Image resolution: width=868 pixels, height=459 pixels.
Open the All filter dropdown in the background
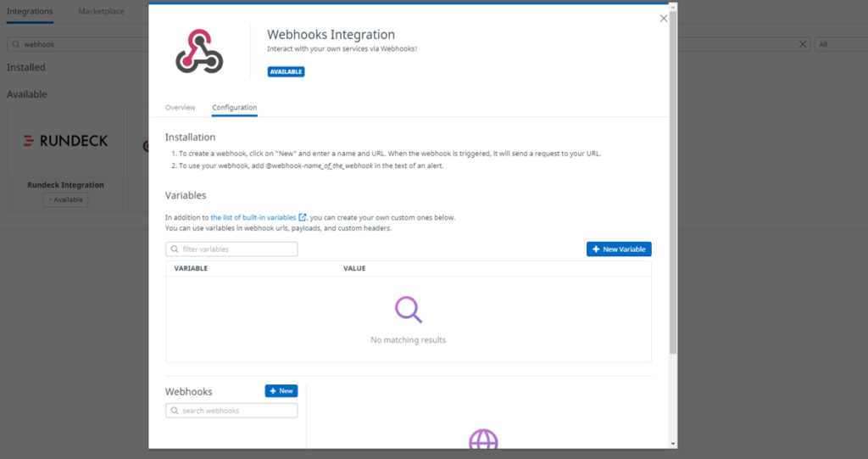[842, 44]
